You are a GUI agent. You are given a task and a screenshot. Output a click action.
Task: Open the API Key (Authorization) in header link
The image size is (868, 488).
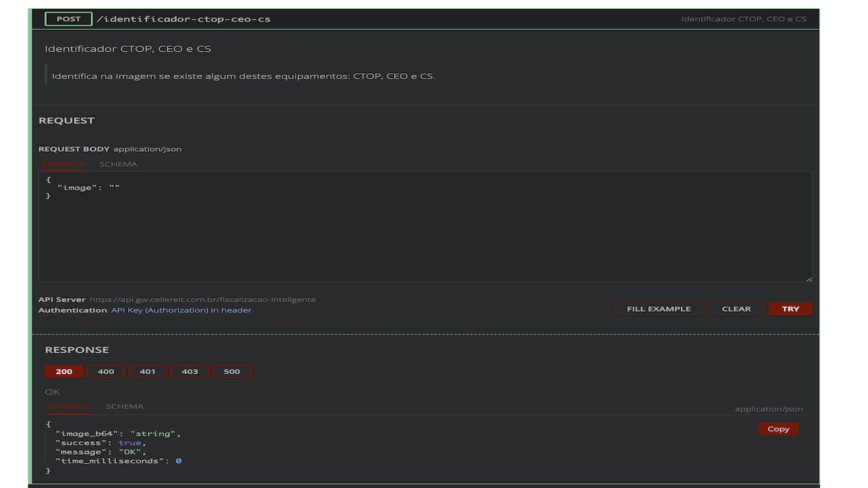(x=181, y=310)
